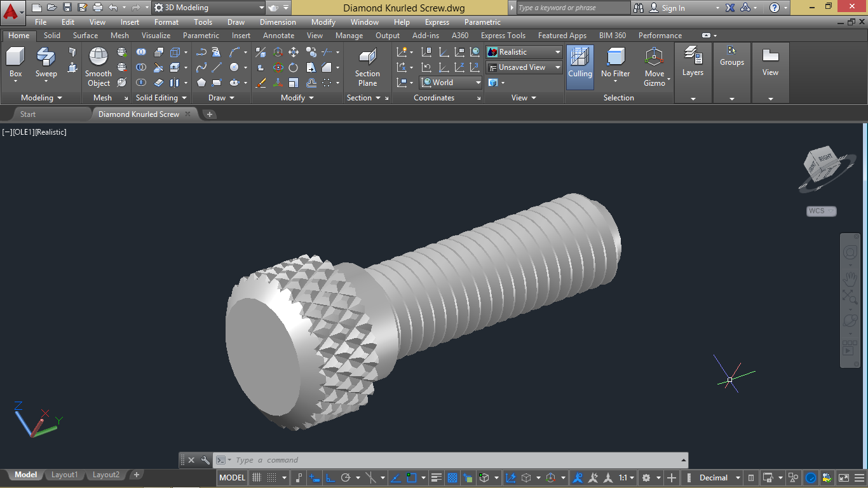Image resolution: width=868 pixels, height=488 pixels.
Task: Open the Start tab
Action: point(28,114)
